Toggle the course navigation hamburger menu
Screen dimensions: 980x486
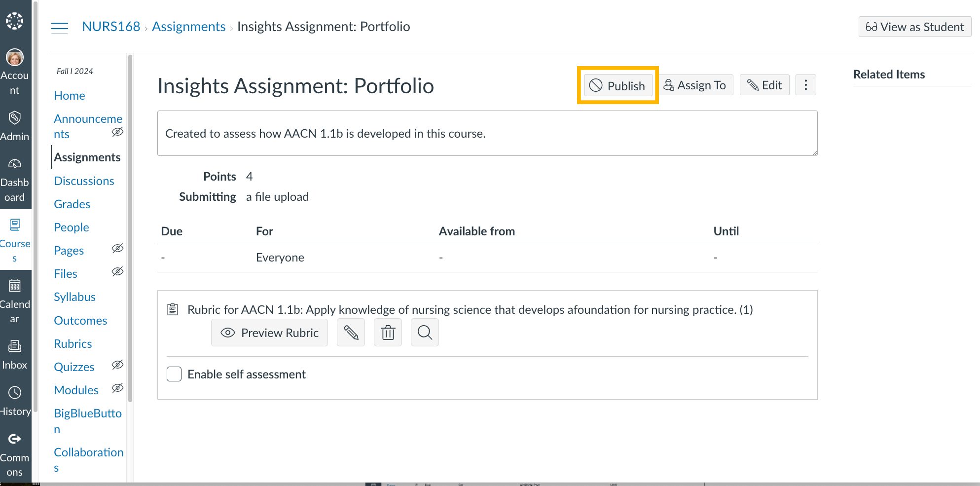coord(60,27)
